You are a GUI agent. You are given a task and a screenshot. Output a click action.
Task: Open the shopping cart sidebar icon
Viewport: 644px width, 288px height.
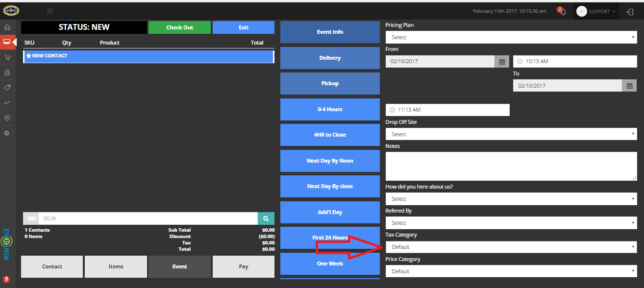coord(7,57)
